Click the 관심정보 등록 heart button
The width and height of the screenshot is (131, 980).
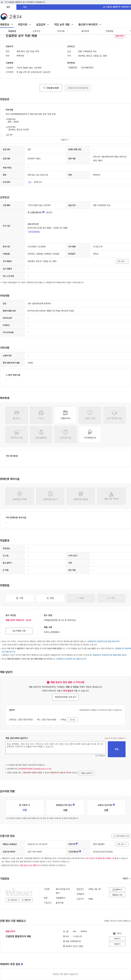point(51,88)
